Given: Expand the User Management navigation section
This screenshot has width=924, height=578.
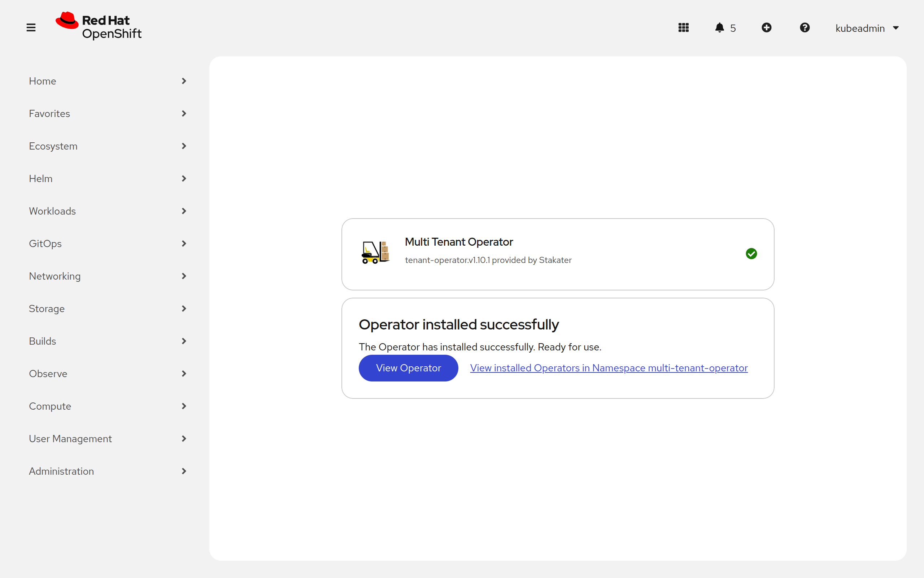Looking at the screenshot, I should tap(108, 439).
